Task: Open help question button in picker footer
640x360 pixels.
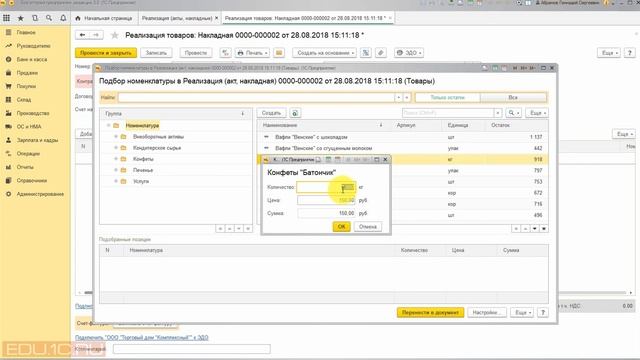Action: (542, 312)
